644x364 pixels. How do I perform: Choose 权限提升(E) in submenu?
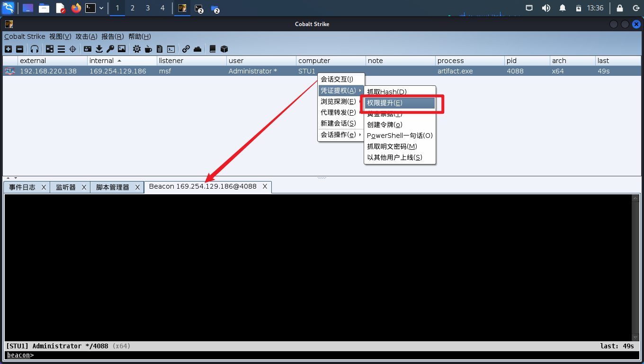click(400, 103)
